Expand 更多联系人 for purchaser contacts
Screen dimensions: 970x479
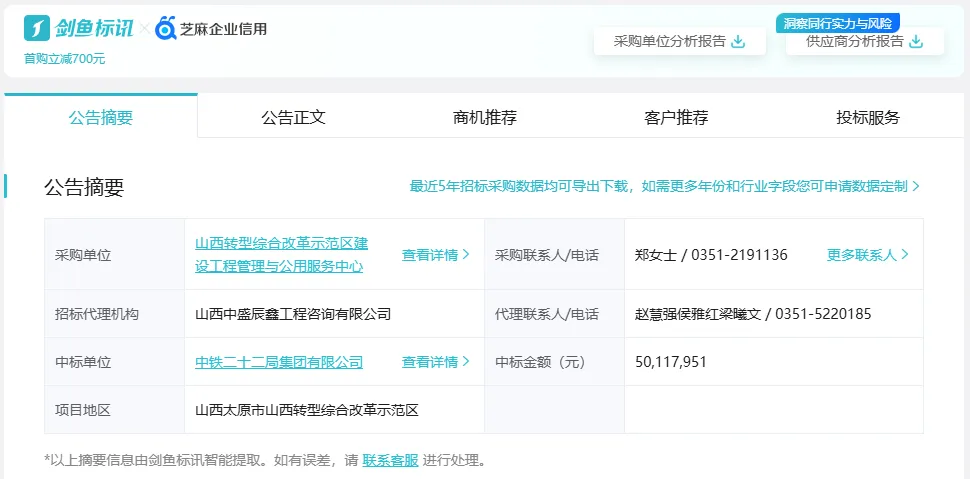point(867,255)
